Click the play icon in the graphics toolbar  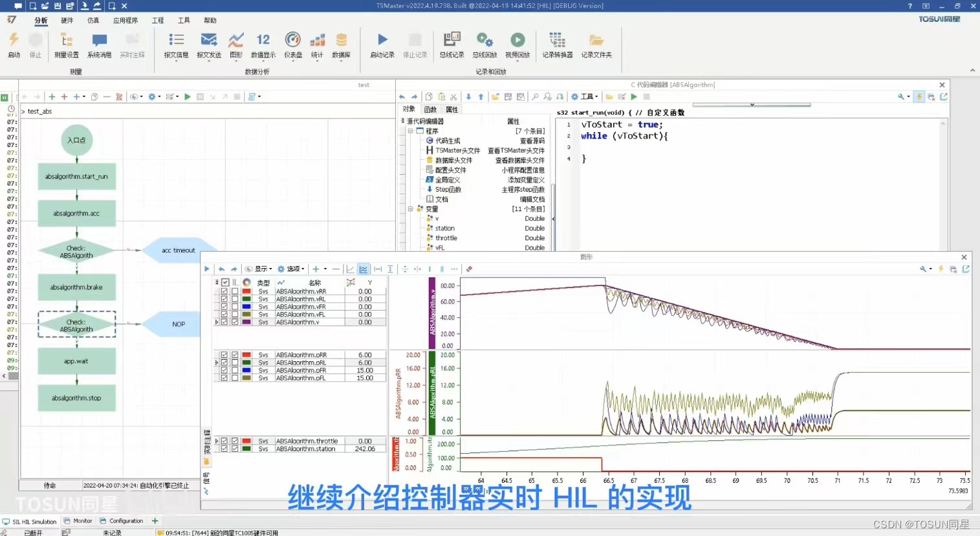pyautogui.click(x=207, y=269)
